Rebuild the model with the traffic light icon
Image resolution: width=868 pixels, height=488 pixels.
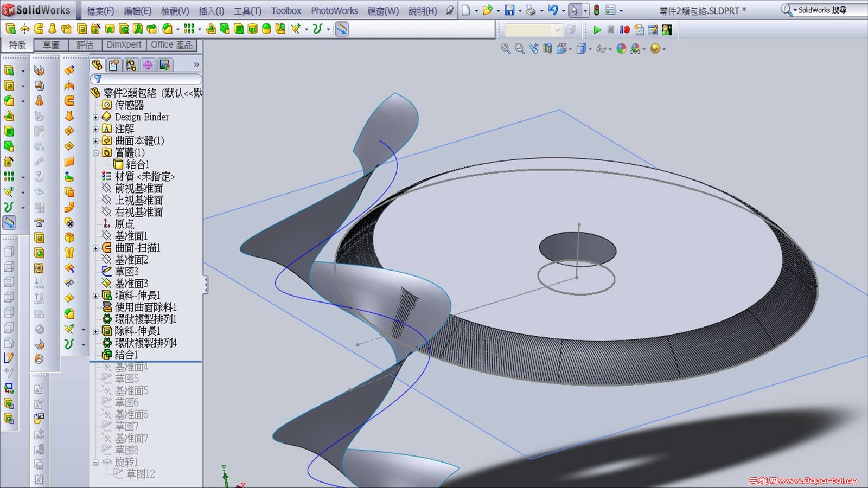596,10
